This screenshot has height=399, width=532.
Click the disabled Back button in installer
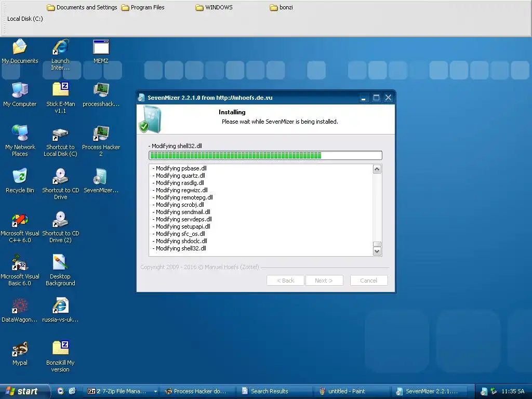click(285, 280)
